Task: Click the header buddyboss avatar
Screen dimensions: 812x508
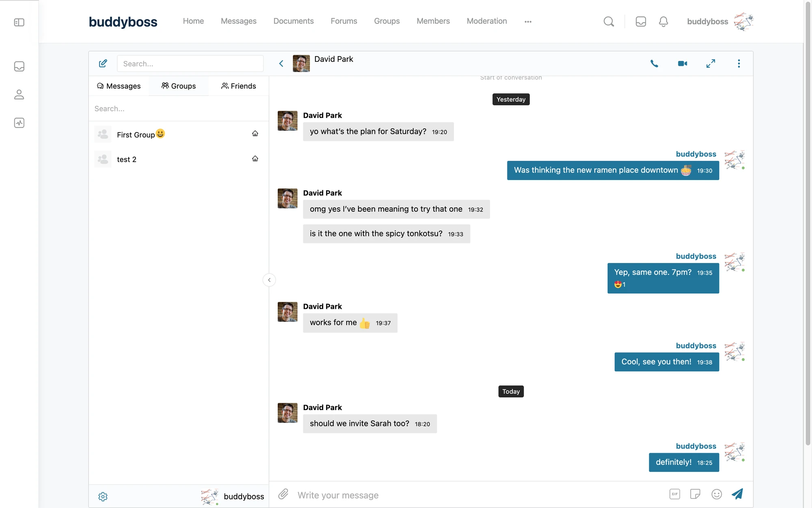Action: (743, 22)
